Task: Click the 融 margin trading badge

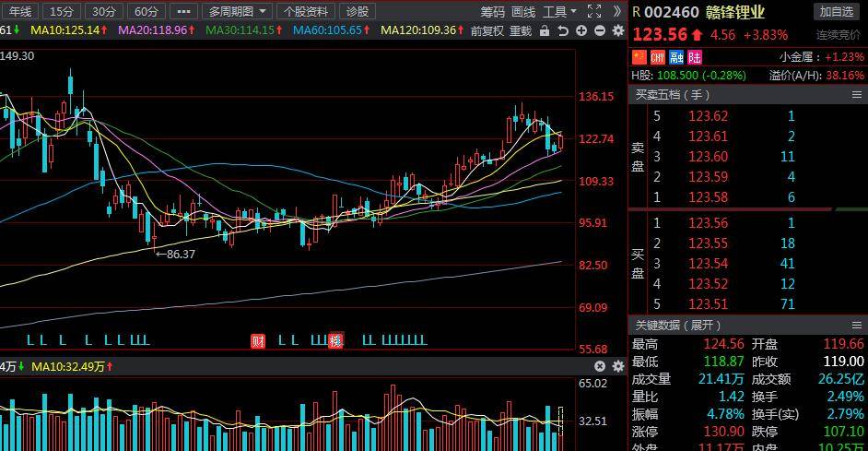Action: [x=676, y=57]
